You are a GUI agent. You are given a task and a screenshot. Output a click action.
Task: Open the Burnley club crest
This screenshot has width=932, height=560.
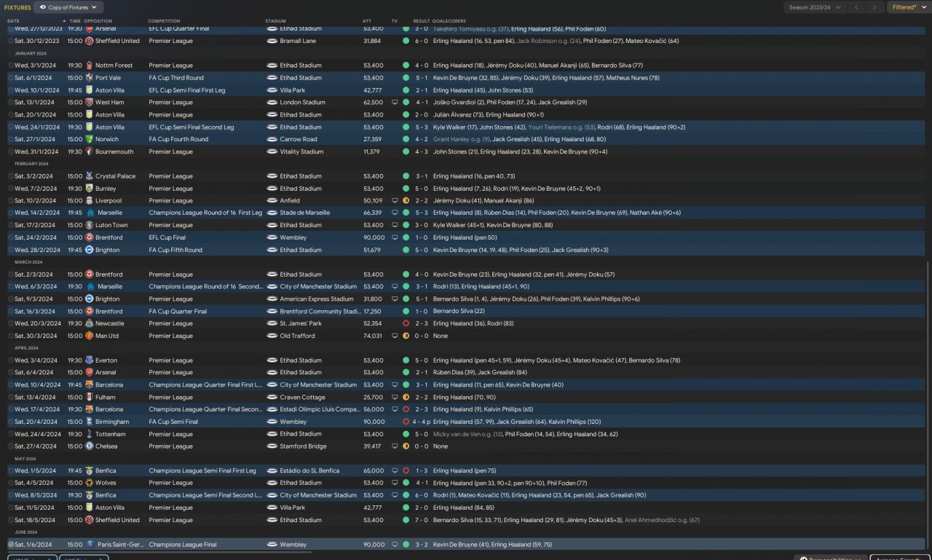(90, 189)
